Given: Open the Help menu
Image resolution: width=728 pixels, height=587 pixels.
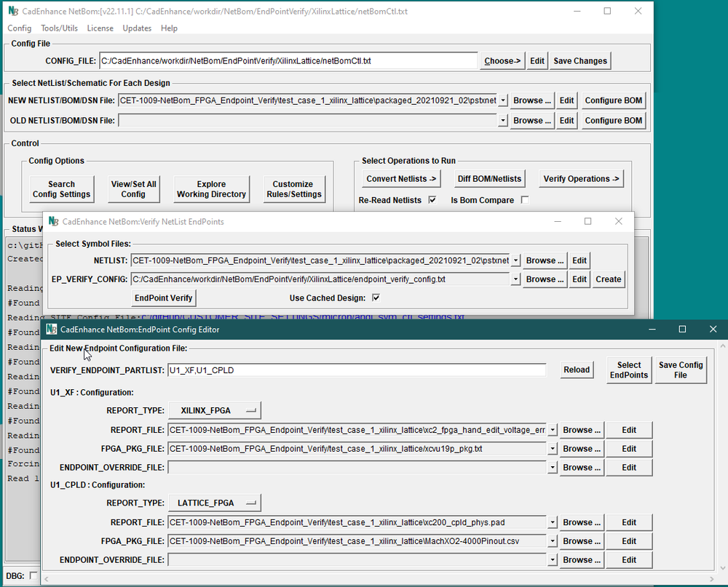Looking at the screenshot, I should pyautogui.click(x=169, y=28).
